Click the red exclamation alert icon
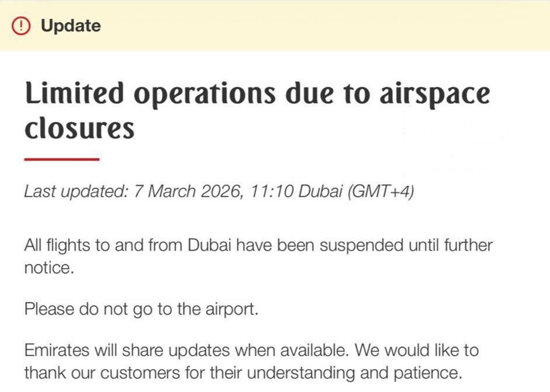 pyautogui.click(x=22, y=26)
